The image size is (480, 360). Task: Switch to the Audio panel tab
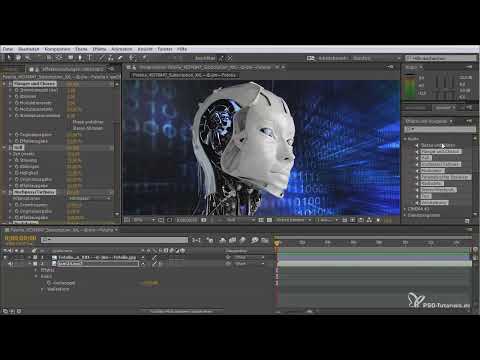[x=411, y=67]
